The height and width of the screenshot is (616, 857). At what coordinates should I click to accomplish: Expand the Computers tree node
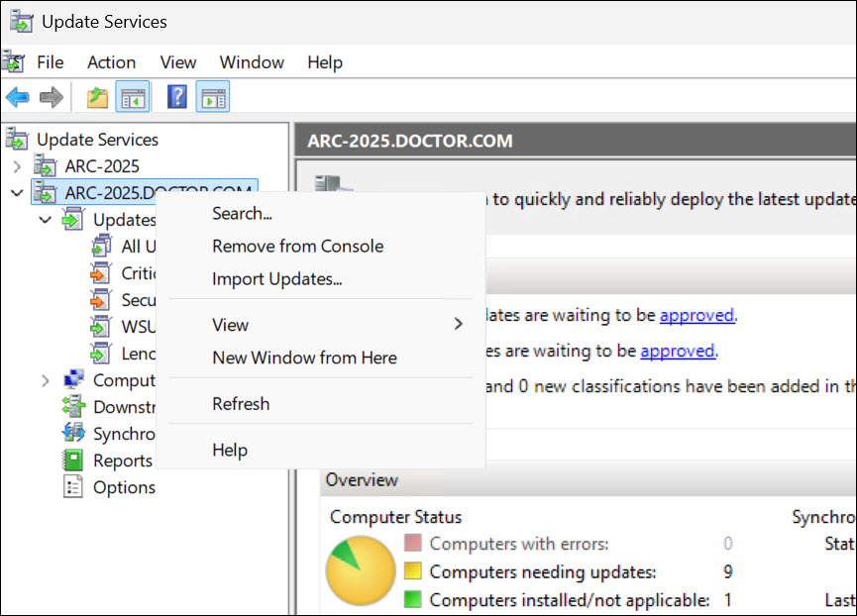[x=45, y=380]
